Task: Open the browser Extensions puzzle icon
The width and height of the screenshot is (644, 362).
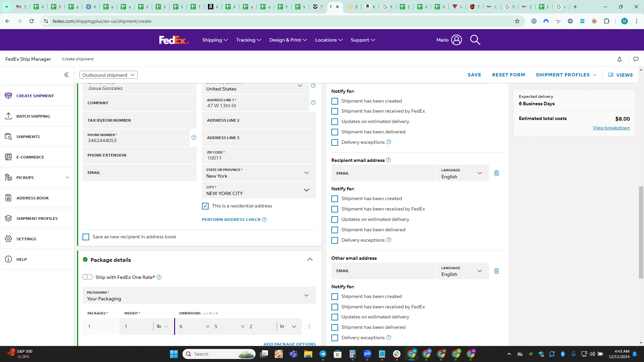Action: [606, 21]
